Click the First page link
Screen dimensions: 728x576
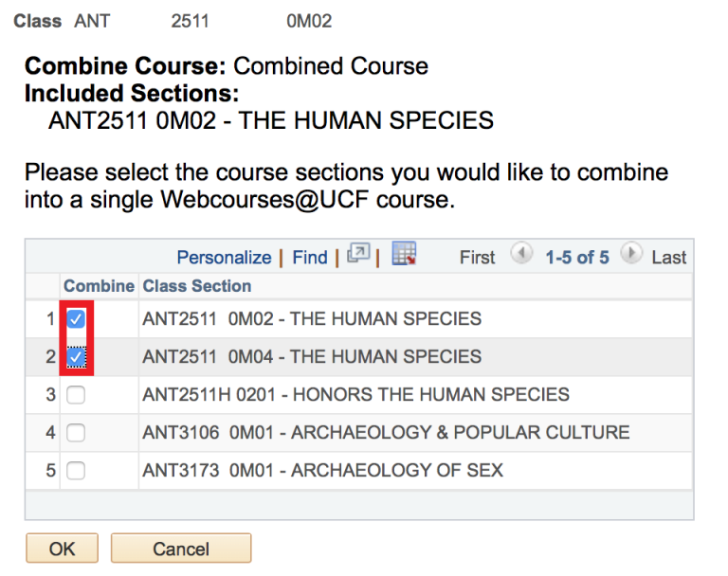(x=478, y=258)
